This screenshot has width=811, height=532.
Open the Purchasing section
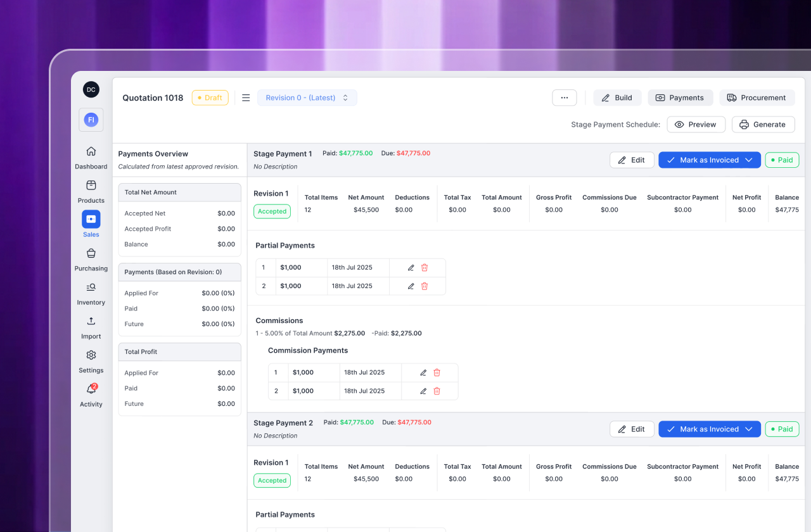click(91, 259)
